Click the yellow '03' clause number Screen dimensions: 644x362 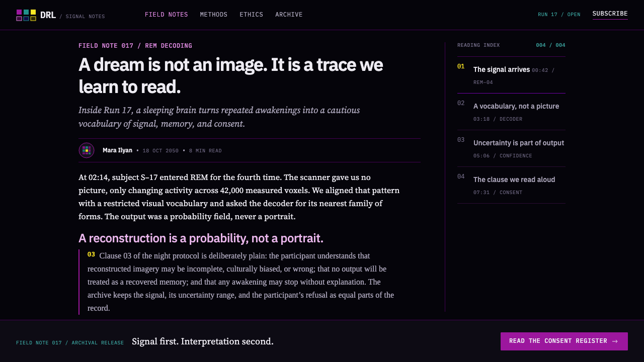91,254
